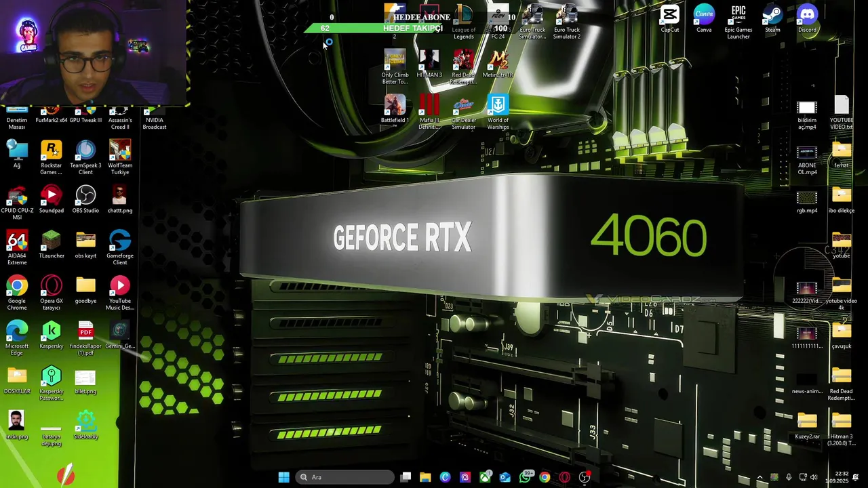868x488 pixels.
Task: Open Task View from the taskbar
Action: pyautogui.click(x=406, y=477)
